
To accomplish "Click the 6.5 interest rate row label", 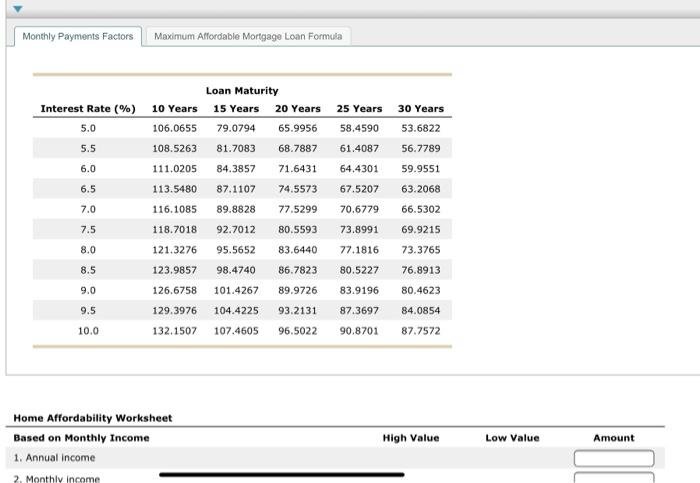I will point(88,189).
